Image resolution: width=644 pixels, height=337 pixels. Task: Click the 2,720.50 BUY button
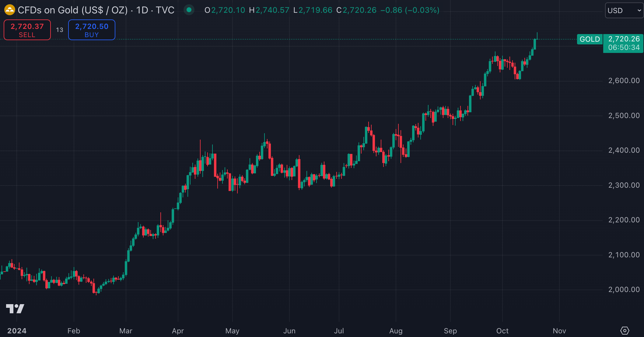pyautogui.click(x=92, y=30)
